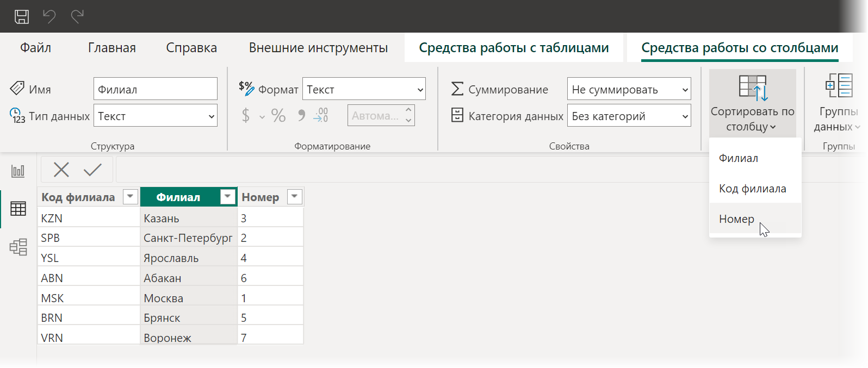Image resolution: width=868 pixels, height=368 pixels.
Task: Apply percentage format icon
Action: (278, 115)
